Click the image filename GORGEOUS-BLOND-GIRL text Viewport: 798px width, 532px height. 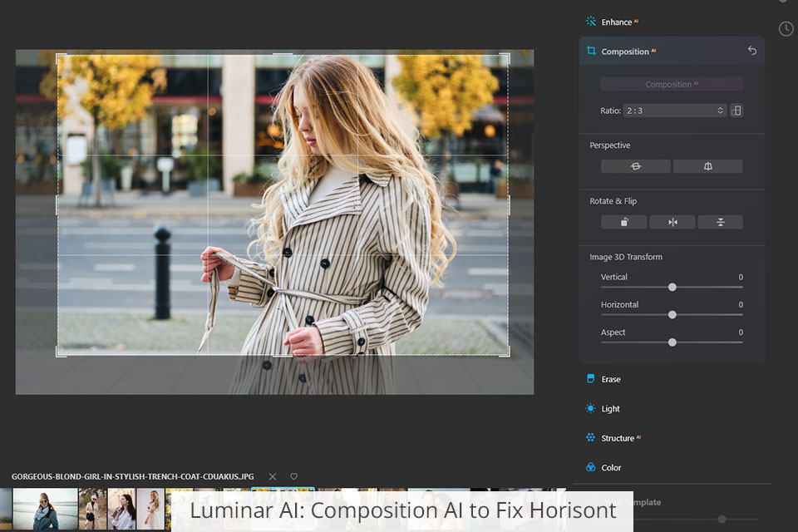[132, 476]
